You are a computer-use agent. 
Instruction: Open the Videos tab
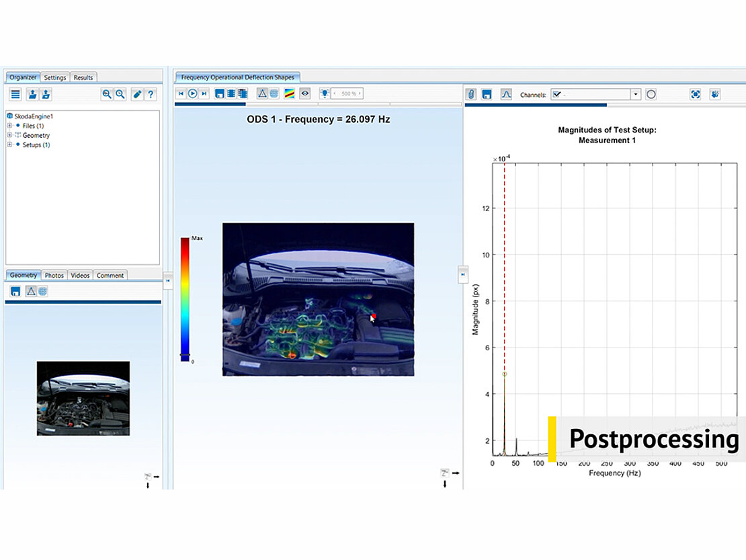tap(80, 276)
